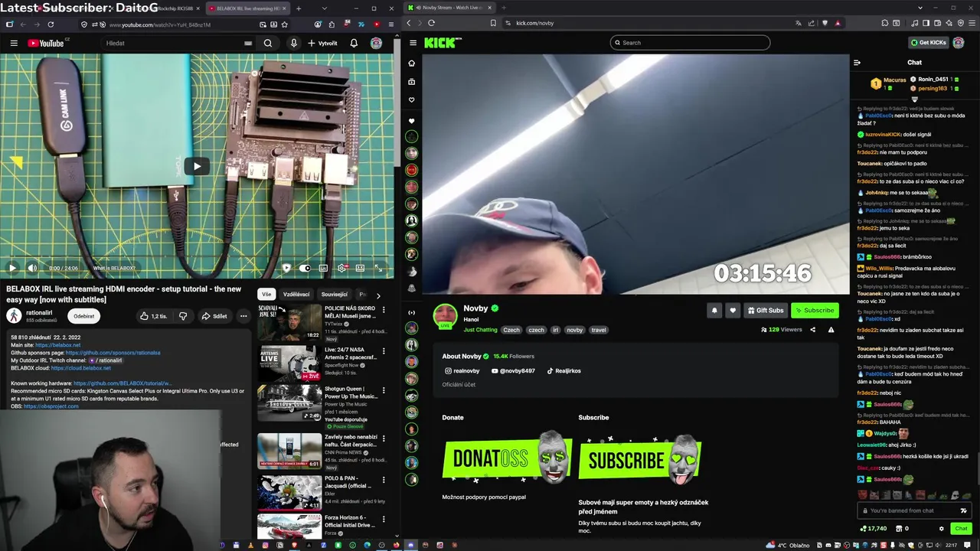
Task: Share the Novby stream
Action: click(x=812, y=330)
